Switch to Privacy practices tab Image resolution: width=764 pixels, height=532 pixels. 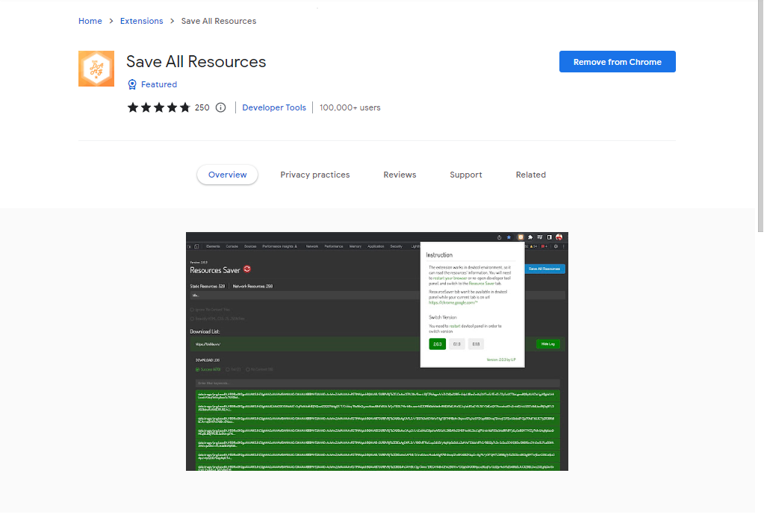click(x=314, y=175)
